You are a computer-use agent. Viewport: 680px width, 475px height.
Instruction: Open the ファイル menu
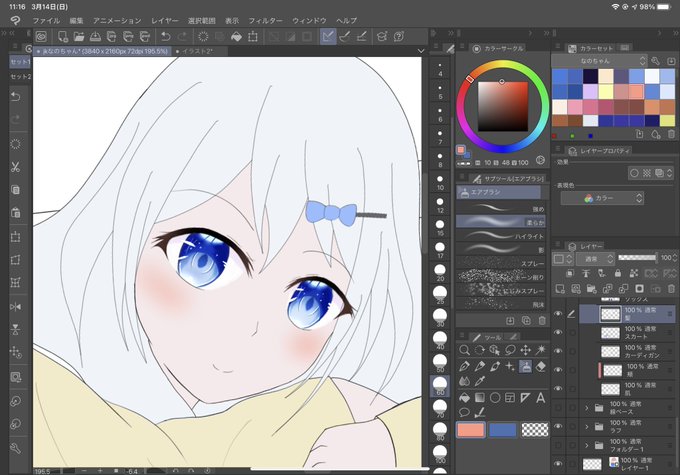(46, 20)
